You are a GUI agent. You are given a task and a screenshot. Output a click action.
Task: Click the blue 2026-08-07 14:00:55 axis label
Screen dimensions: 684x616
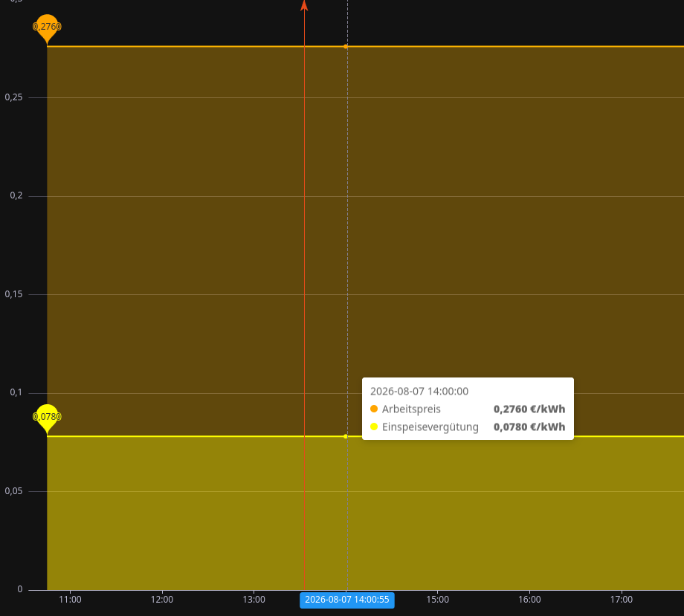click(347, 600)
